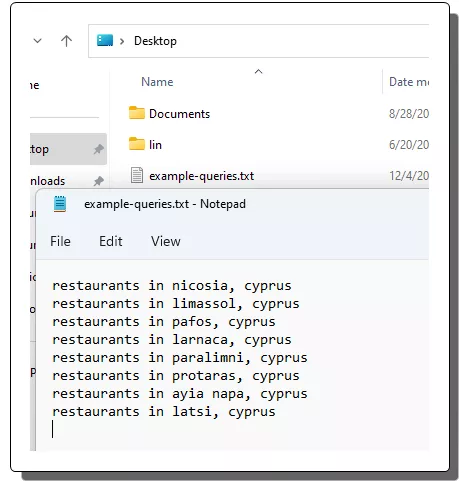Select the Desktop item in the sidebar
459x481 pixels.
point(68,149)
